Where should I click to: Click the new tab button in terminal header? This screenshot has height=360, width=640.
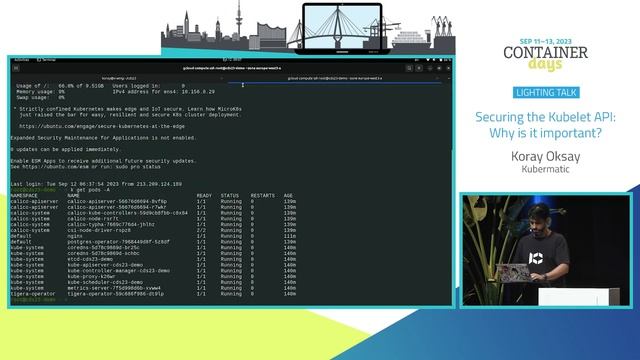pos(16,68)
